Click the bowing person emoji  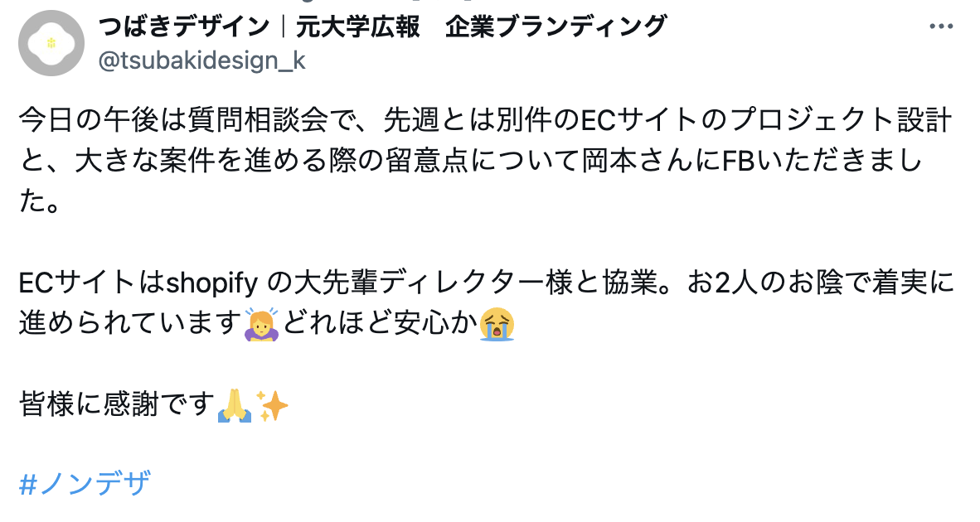(x=261, y=323)
